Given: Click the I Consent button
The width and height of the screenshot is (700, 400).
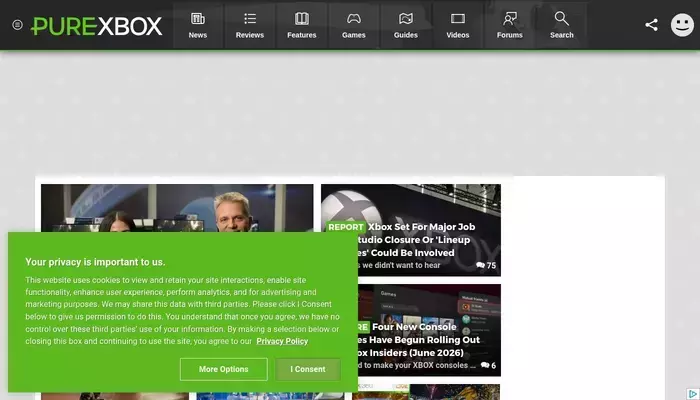Looking at the screenshot, I should 308,369.
